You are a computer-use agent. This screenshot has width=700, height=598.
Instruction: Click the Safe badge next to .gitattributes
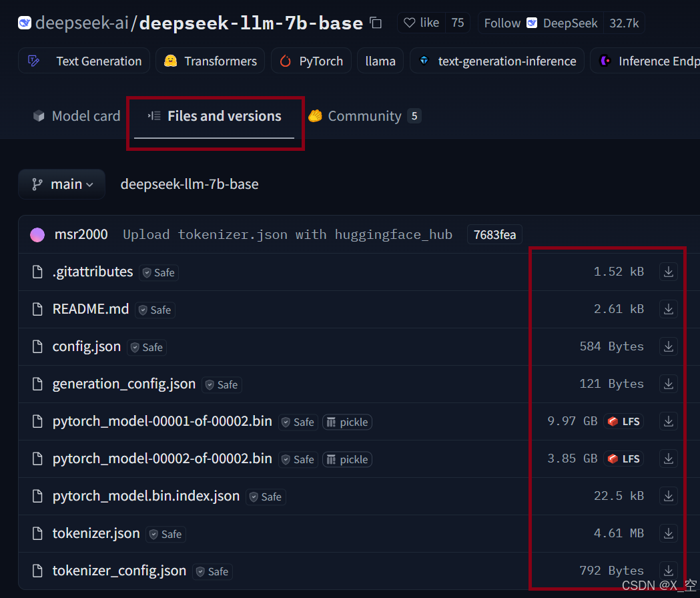(x=159, y=272)
